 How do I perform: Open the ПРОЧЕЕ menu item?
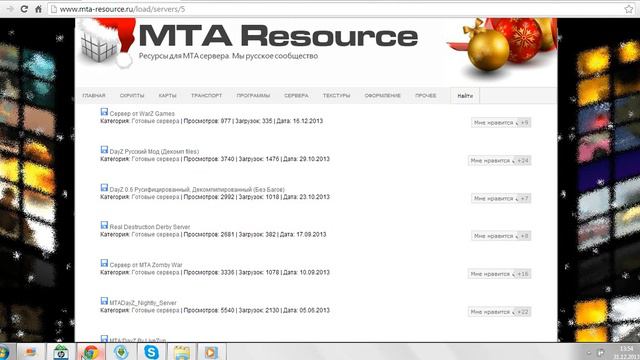point(426,96)
